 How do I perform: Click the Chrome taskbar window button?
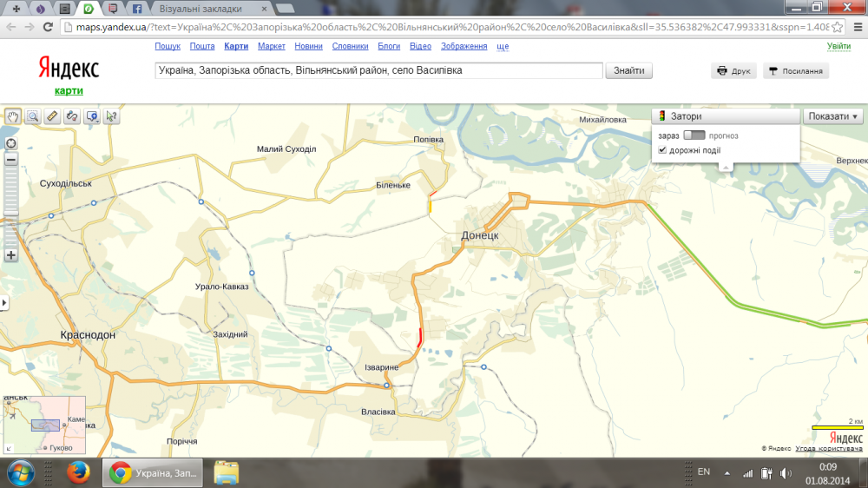pos(153,473)
